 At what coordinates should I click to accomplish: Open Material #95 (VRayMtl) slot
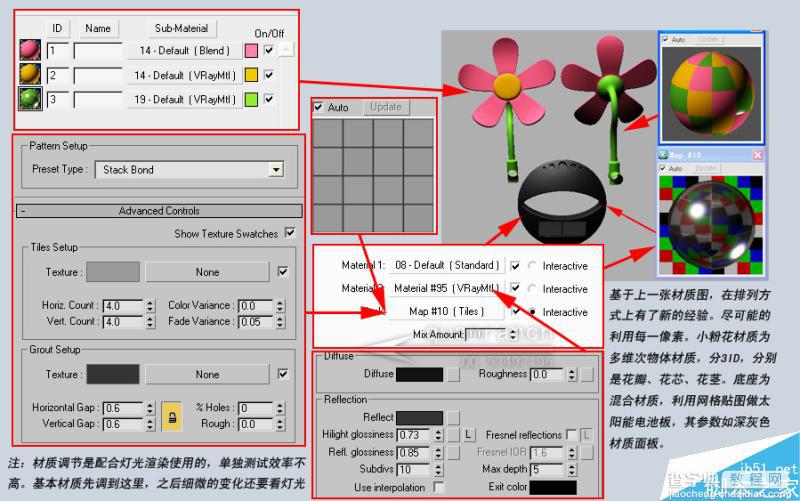[x=446, y=288]
